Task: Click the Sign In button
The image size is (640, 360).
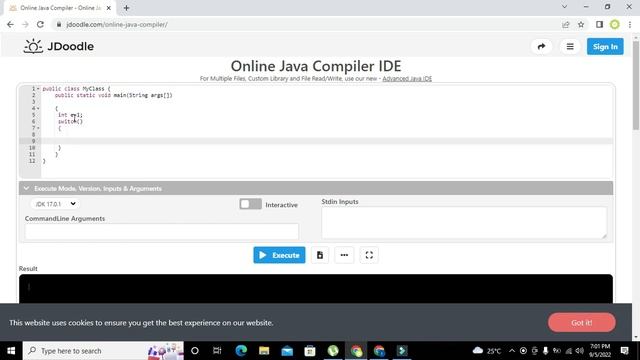Action: [605, 47]
